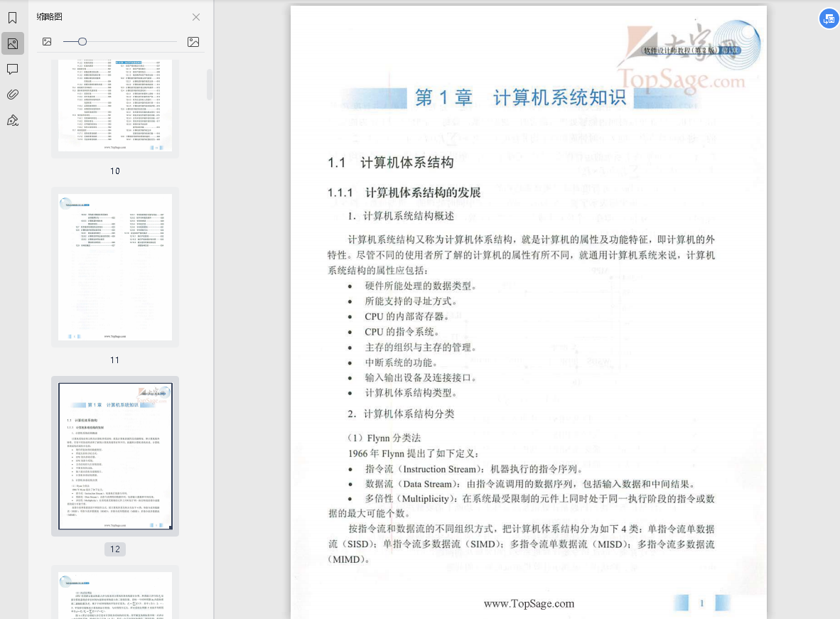Click bullet 中断系统的功能

(x=402, y=362)
